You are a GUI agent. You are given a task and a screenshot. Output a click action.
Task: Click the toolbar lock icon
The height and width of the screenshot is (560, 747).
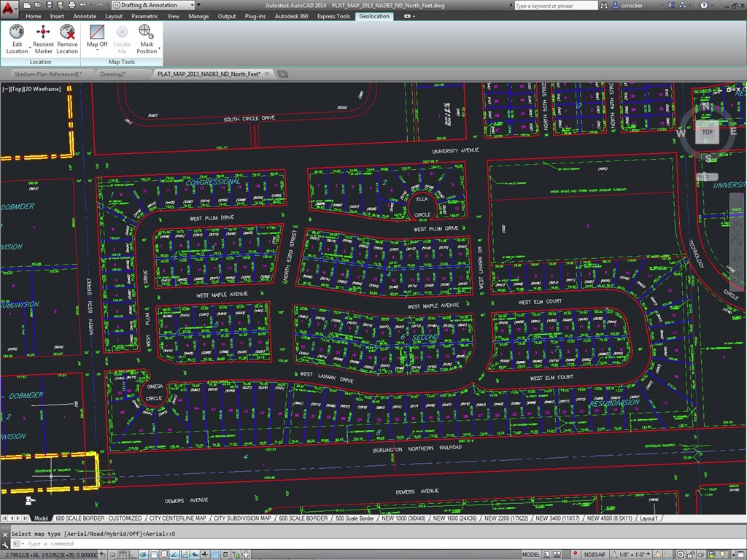point(691,554)
